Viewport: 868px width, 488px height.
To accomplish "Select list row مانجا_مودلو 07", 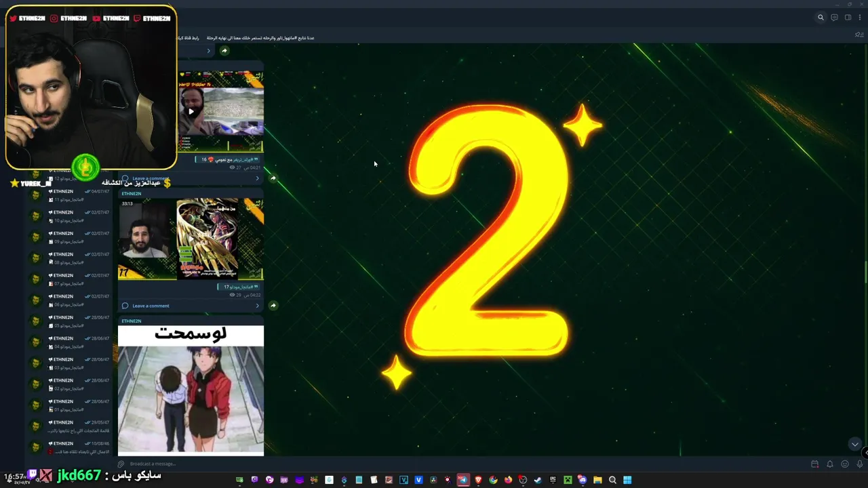I will pos(71,280).
